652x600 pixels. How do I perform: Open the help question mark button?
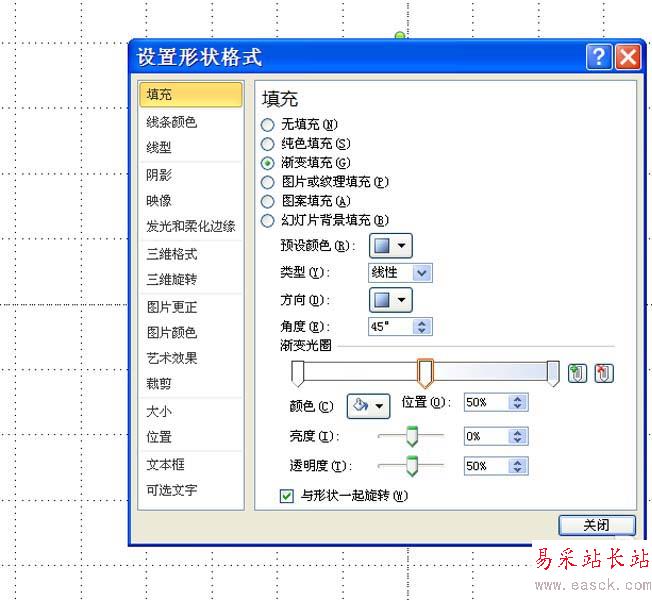pos(599,57)
